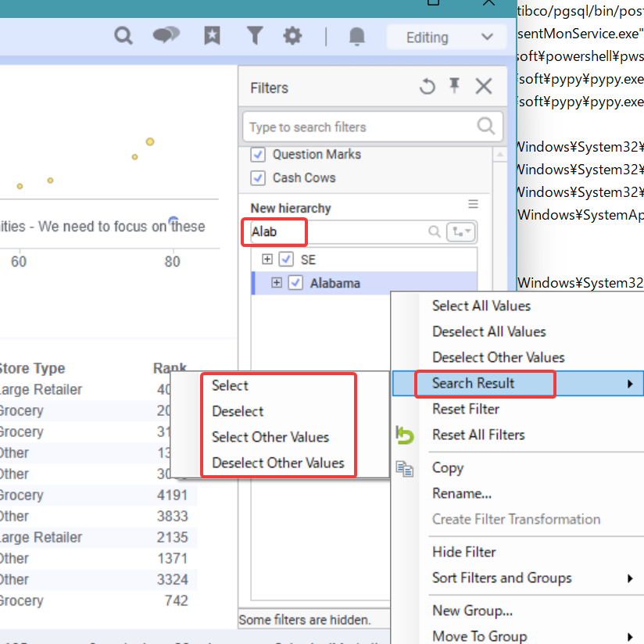The width and height of the screenshot is (644, 644).
Task: Reset filters with circular arrow icon
Action: point(428,87)
